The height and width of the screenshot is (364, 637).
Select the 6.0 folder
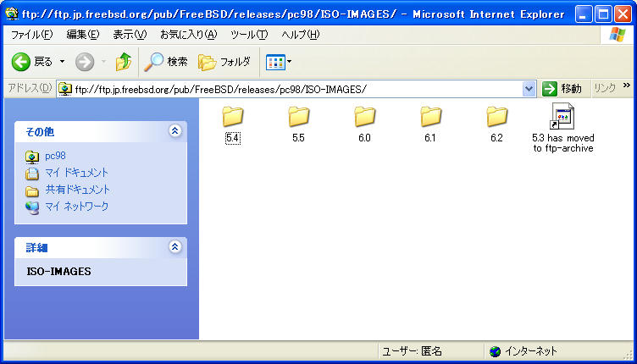pos(364,125)
